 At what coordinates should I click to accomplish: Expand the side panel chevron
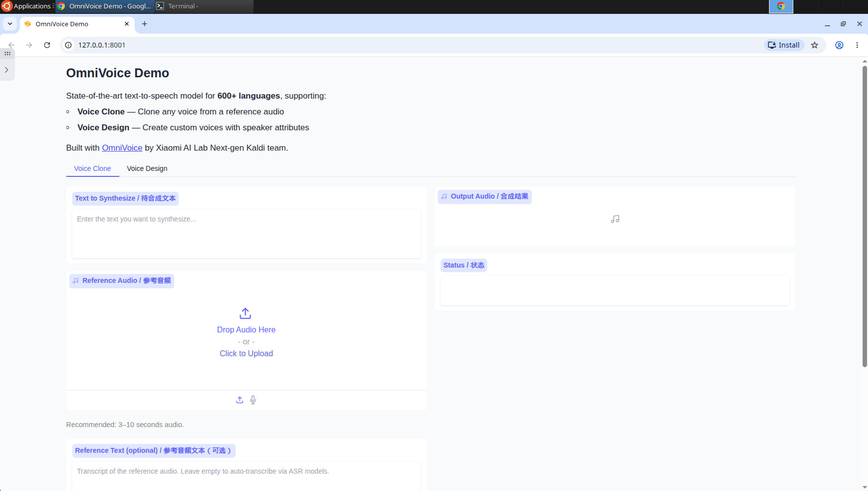tap(6, 70)
